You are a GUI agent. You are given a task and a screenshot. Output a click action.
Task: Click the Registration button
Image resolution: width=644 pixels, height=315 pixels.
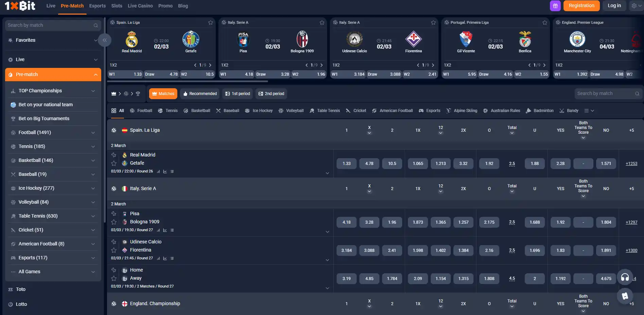click(582, 6)
